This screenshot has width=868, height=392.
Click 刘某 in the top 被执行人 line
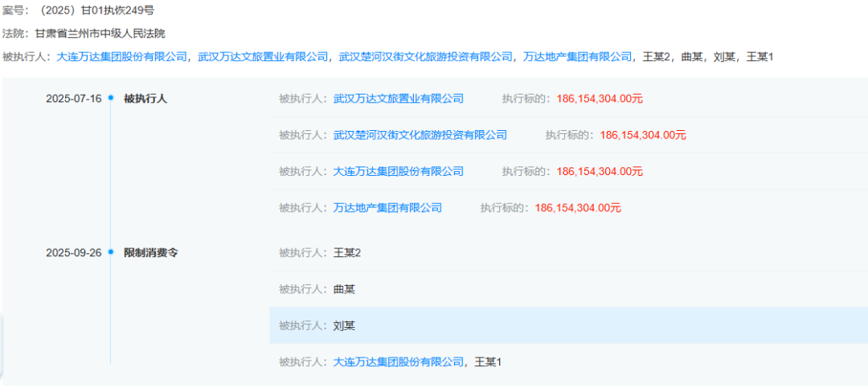click(x=724, y=56)
